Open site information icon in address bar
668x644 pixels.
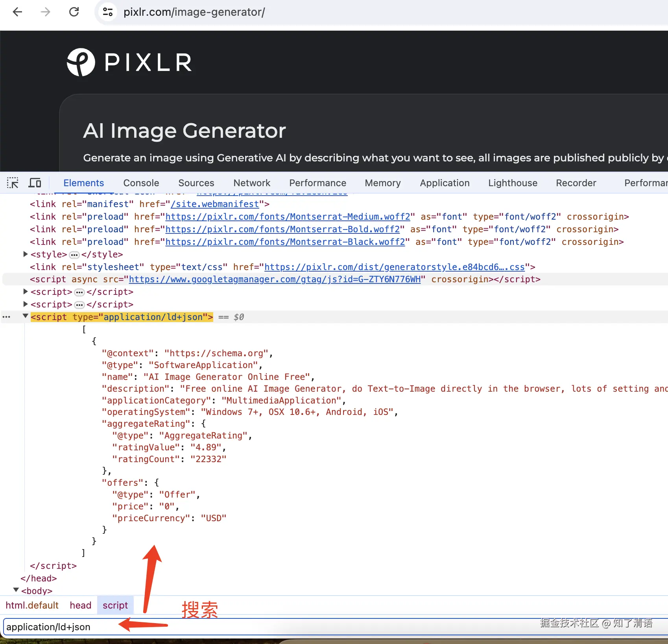[107, 12]
